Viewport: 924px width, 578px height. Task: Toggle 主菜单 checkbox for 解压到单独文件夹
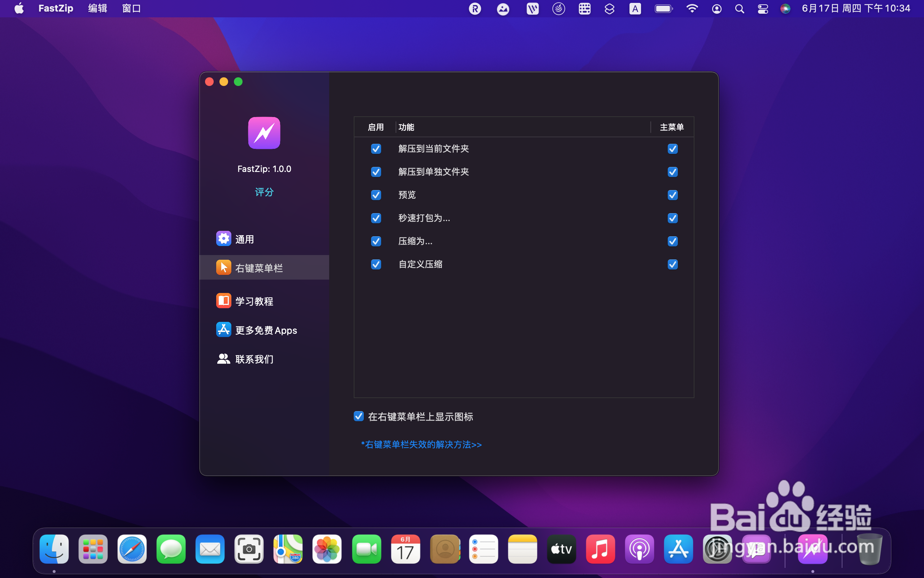[x=673, y=172]
